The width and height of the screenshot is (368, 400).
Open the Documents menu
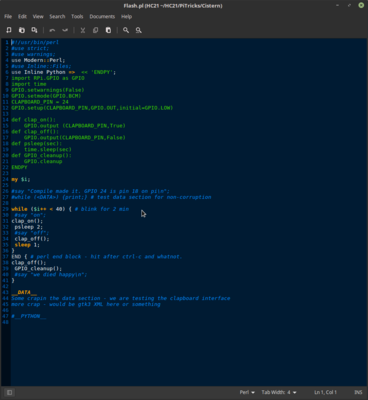pyautogui.click(x=102, y=16)
